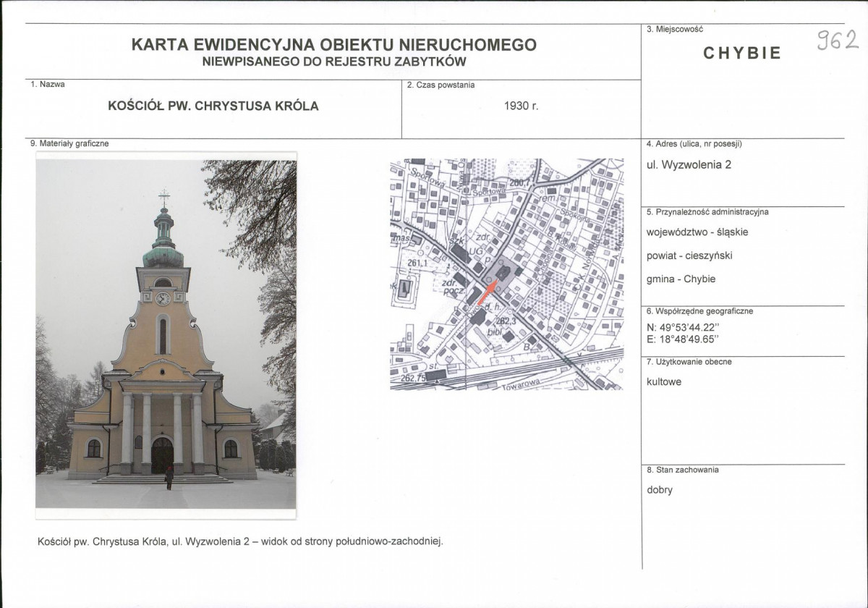Image resolution: width=868 pixels, height=608 pixels.
Task: Click the latitude "N: 49°53'44.22''"
Action: [x=684, y=326]
